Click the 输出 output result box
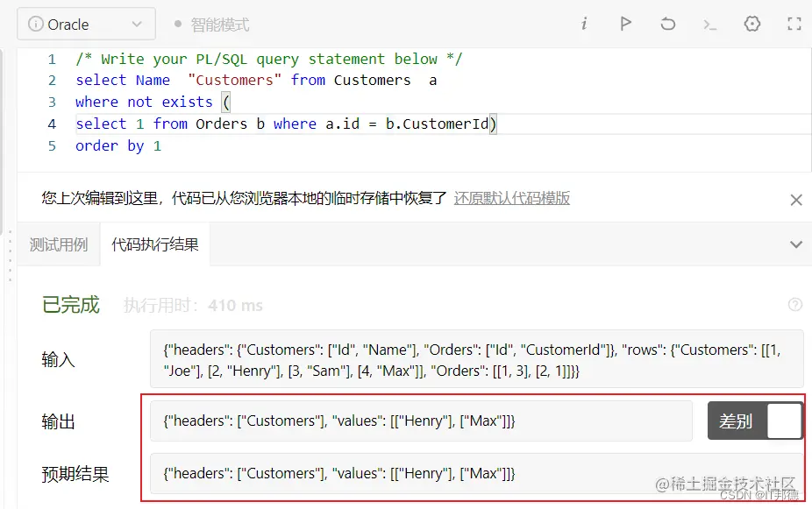The width and height of the screenshot is (812, 509). point(421,421)
